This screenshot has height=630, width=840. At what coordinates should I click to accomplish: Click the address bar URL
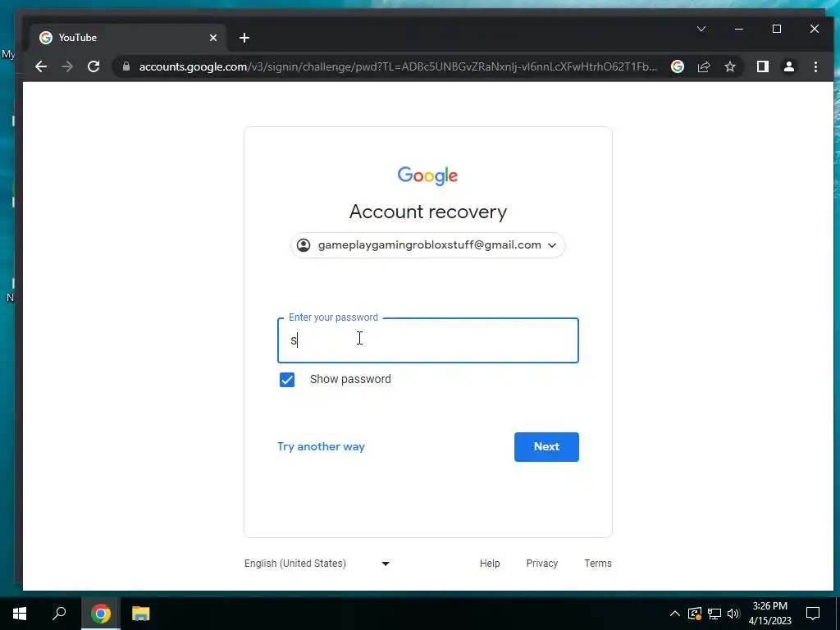398,66
